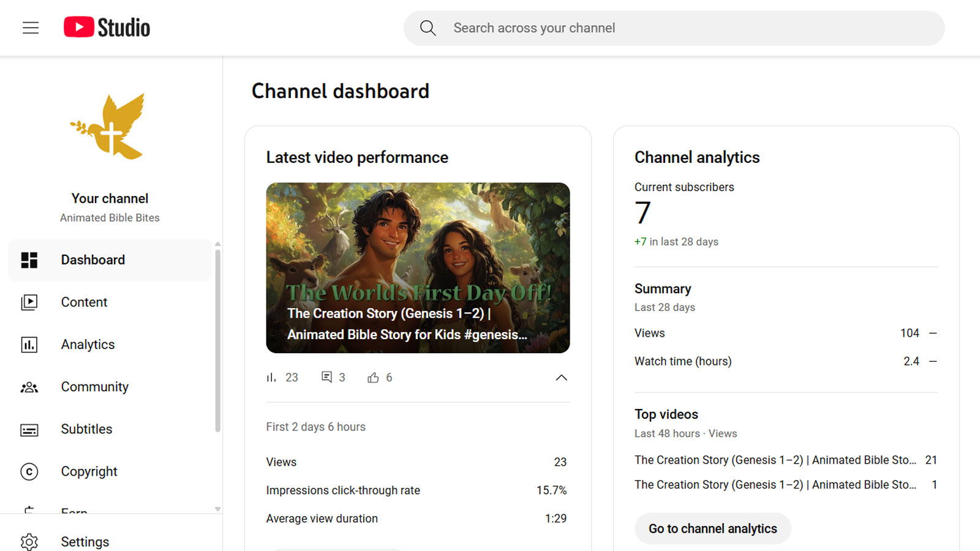Navigate to Community

(x=110, y=387)
